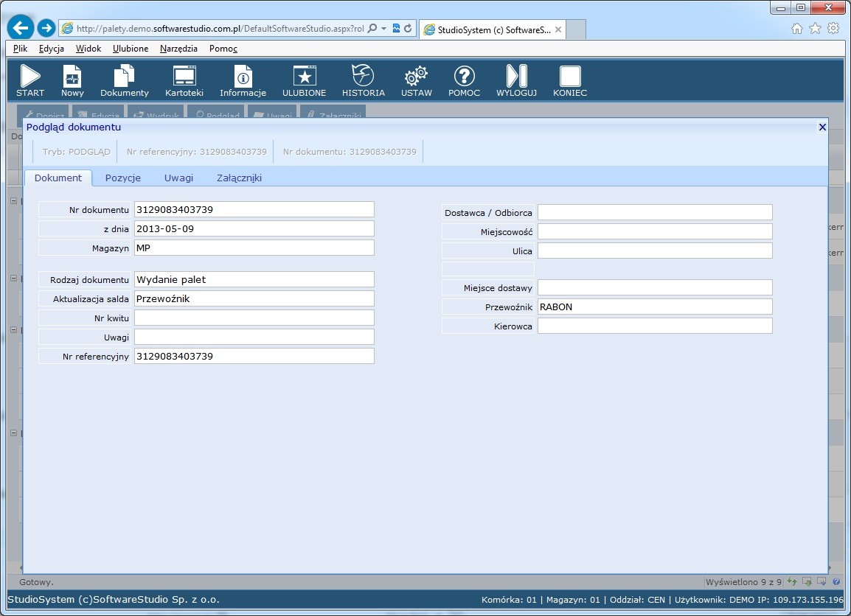The width and height of the screenshot is (851, 616).
Task: Close the Podgląd dokumentu dialog
Action: pyautogui.click(x=822, y=127)
